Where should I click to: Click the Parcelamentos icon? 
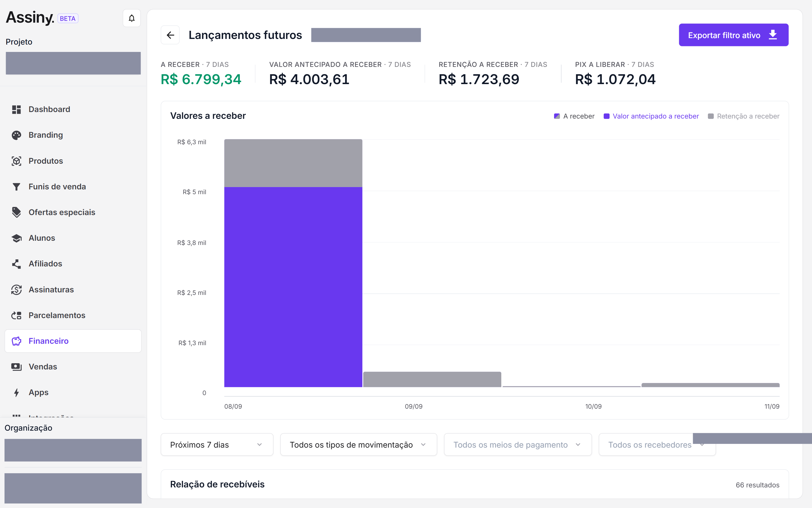[x=16, y=316]
